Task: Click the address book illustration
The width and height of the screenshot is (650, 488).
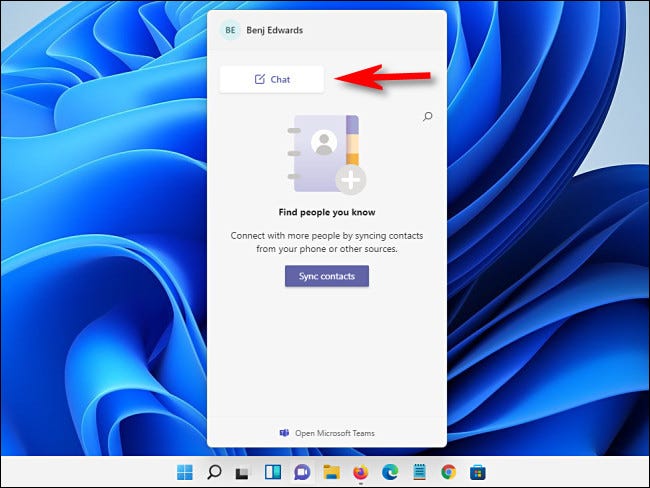Action: tap(327, 154)
